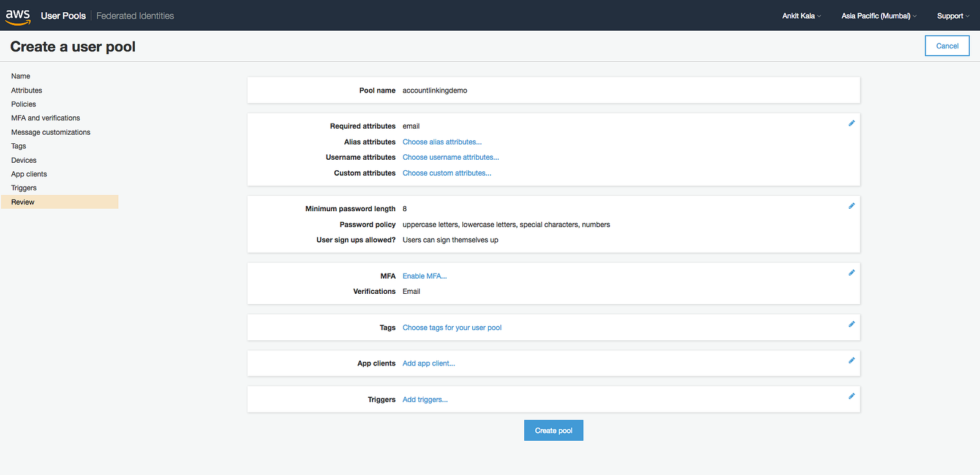Click the pencil icon beside Tags
This screenshot has height=475, width=980.
[851, 324]
